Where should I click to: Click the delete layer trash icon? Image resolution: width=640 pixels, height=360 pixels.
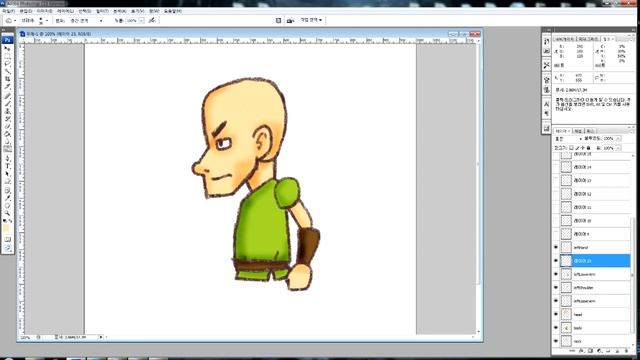click(x=627, y=351)
